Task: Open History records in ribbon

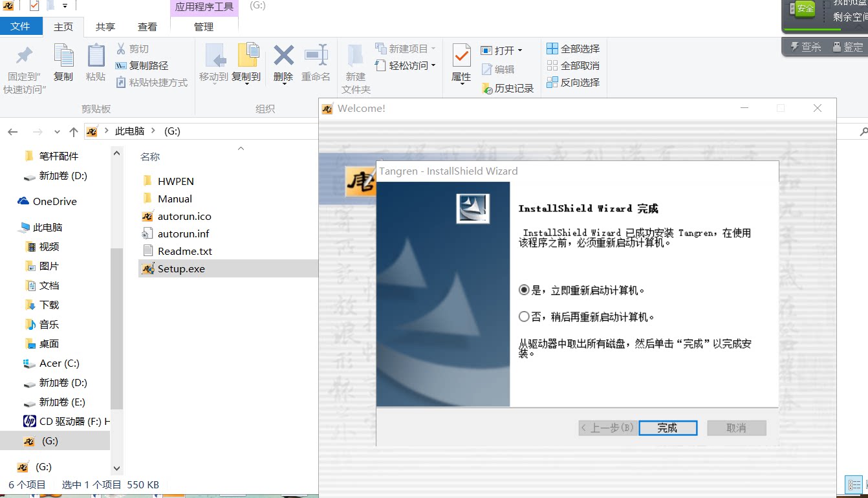Action: point(508,89)
